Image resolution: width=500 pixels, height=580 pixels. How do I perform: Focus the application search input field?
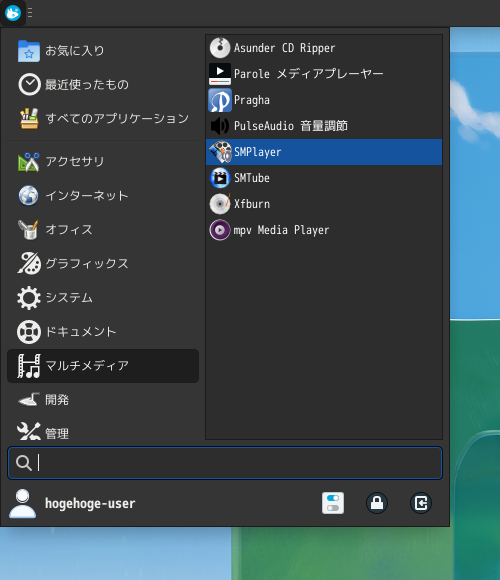225,463
